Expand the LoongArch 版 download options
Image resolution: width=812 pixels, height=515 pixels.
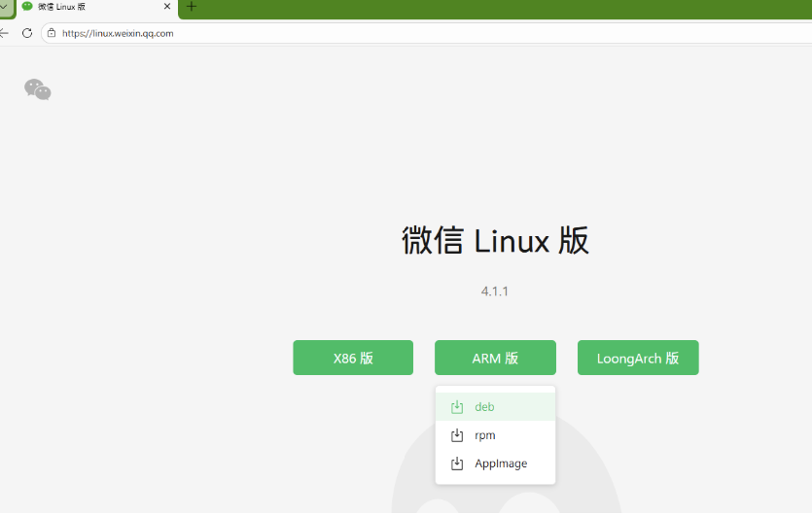pyautogui.click(x=638, y=358)
